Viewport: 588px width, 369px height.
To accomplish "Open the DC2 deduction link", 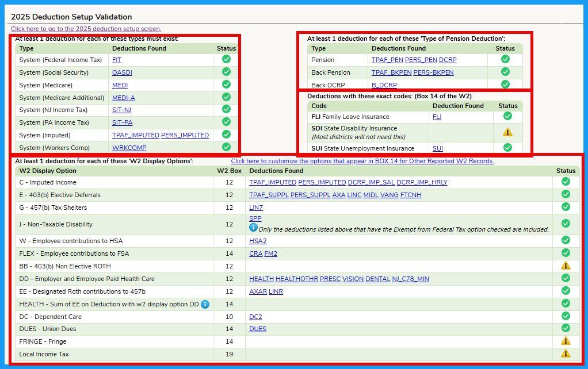I will point(256,317).
